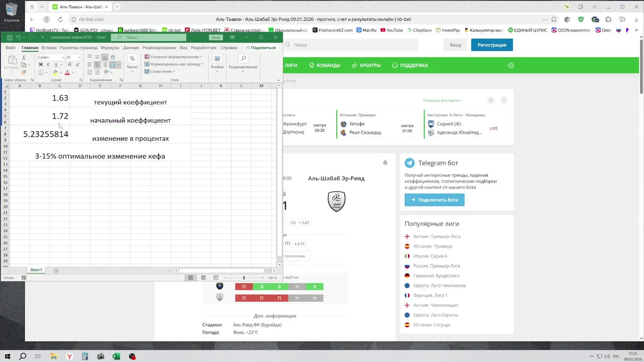Apply red font color in Excel
The width and height of the screenshot is (644, 362).
click(x=67, y=72)
